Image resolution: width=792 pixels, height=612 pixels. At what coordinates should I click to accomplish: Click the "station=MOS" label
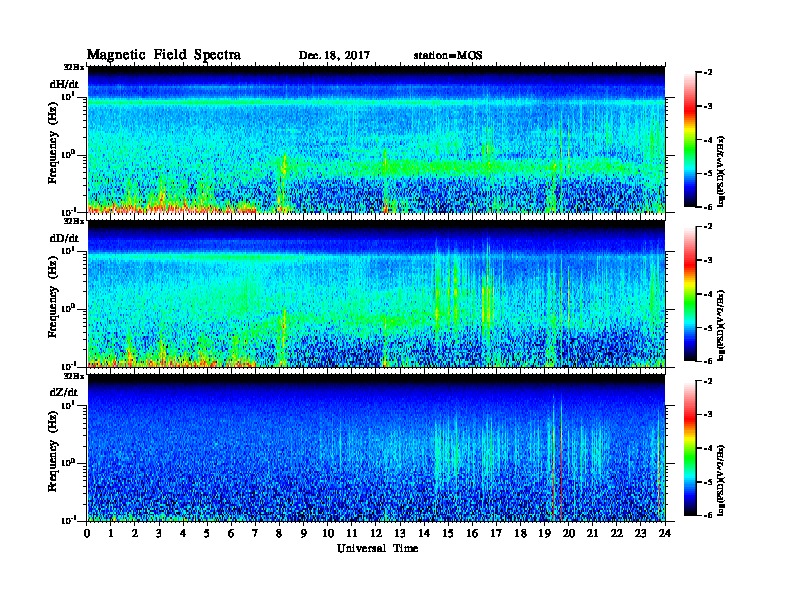(x=448, y=56)
